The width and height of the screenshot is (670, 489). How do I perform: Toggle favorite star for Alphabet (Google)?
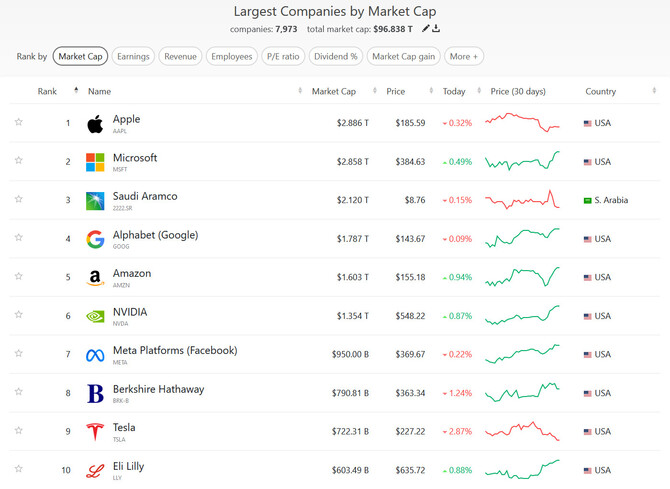[18, 237]
